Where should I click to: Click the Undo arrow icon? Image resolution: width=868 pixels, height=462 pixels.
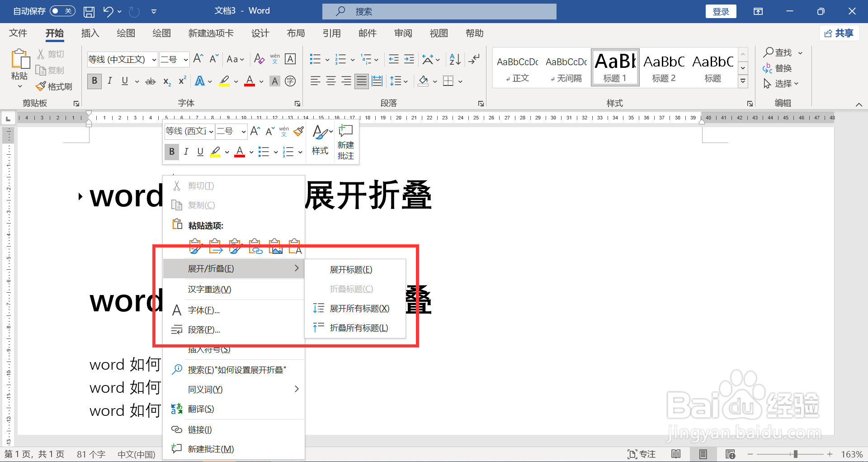coord(108,11)
